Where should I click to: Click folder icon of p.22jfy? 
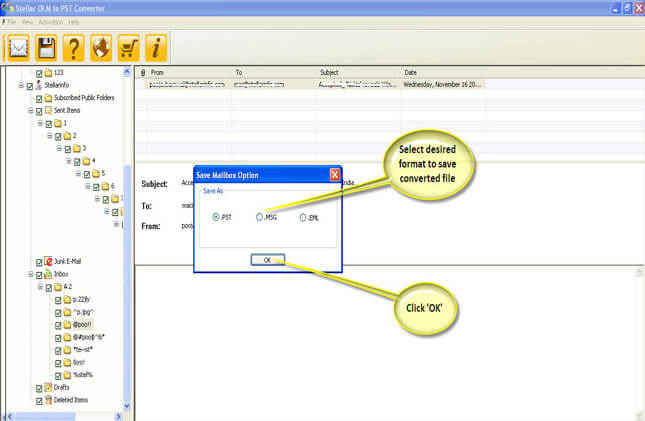[x=67, y=300]
